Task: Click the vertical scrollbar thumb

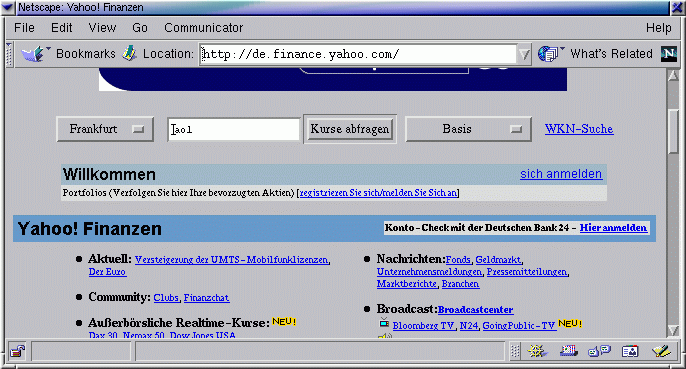Action: point(673,131)
